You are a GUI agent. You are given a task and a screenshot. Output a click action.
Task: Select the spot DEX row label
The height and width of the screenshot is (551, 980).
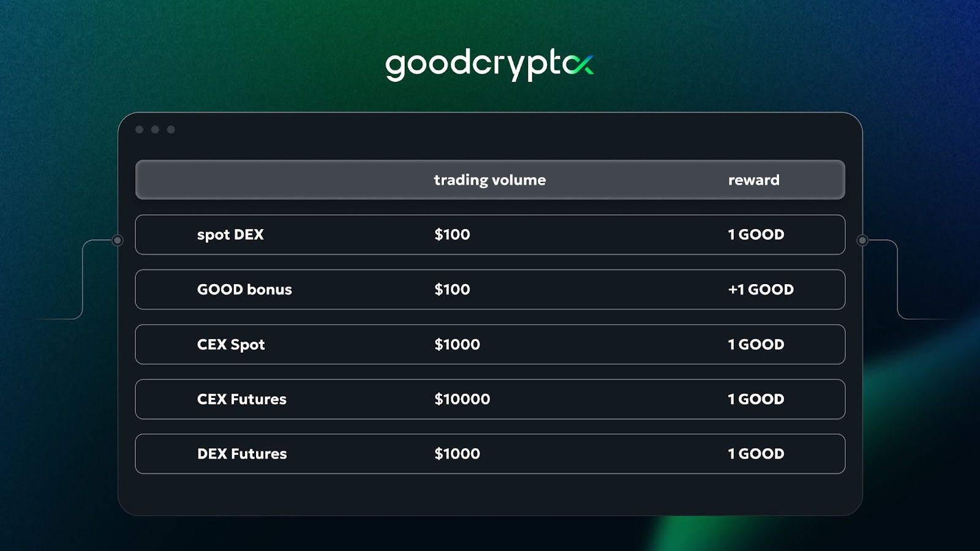pyautogui.click(x=230, y=234)
